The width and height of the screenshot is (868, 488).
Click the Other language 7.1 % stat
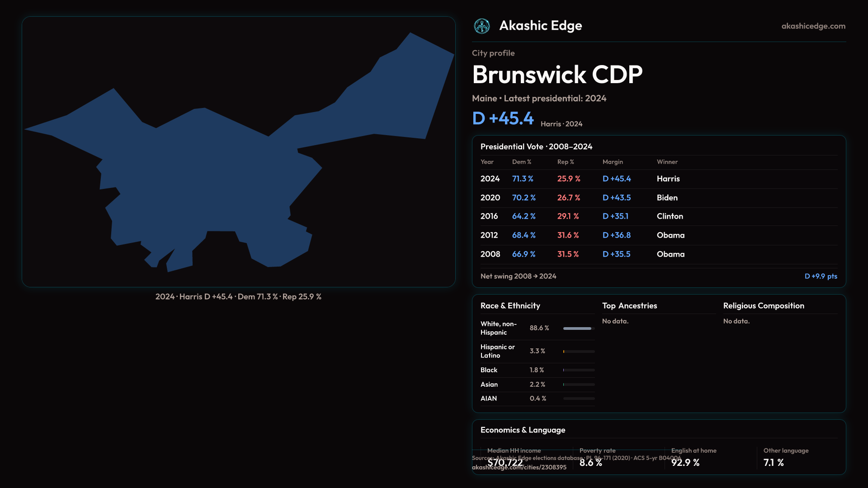tap(774, 463)
